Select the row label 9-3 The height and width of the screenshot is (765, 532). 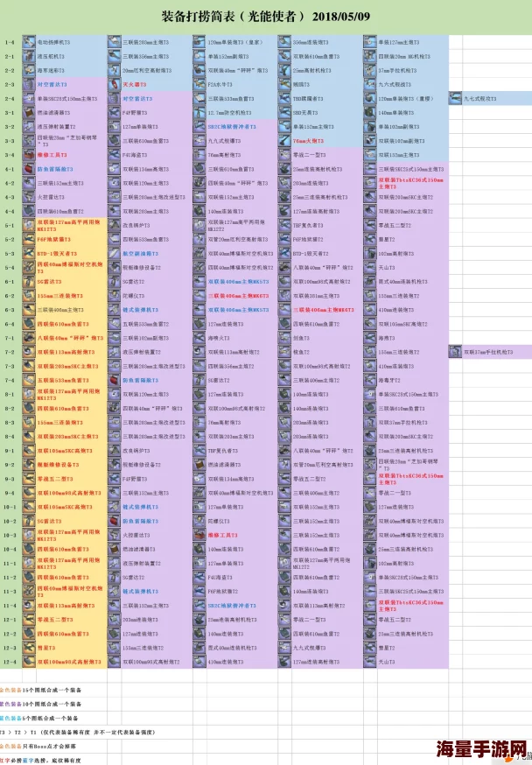point(10,479)
